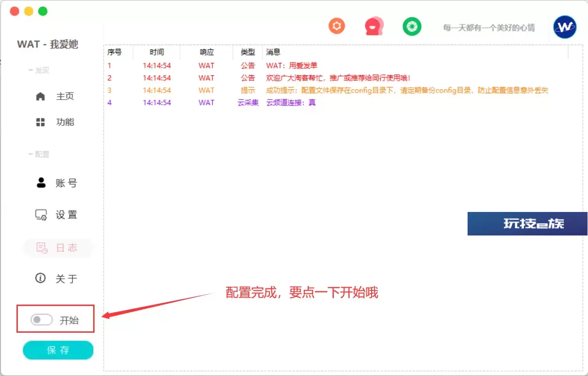Open the 日志 log tab
The width and height of the screenshot is (588, 376).
[x=58, y=248]
